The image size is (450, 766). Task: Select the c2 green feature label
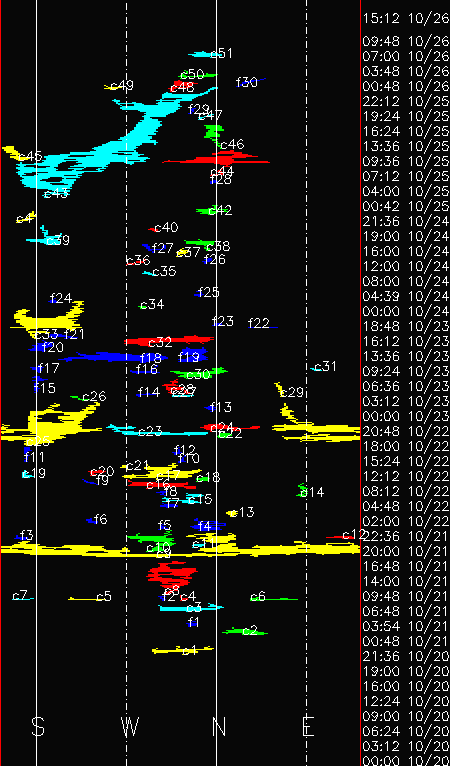point(250,631)
